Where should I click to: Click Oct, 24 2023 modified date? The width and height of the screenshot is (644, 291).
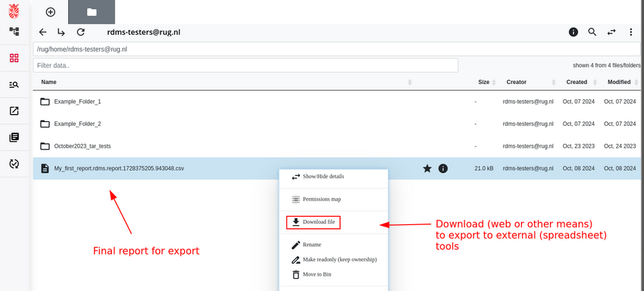coord(620,146)
